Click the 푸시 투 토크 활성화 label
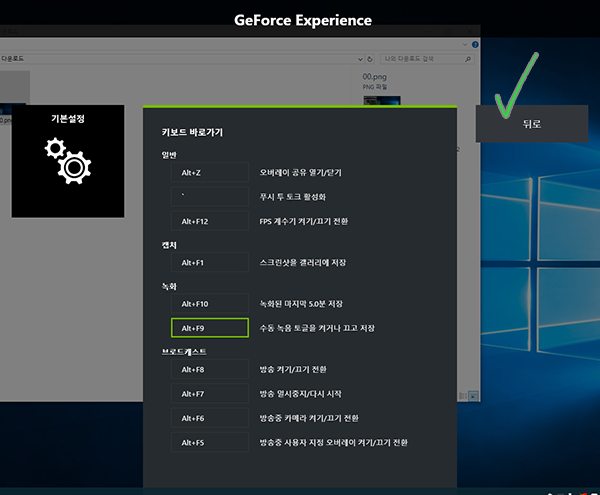Viewport: 600px width, 495px height. click(292, 197)
